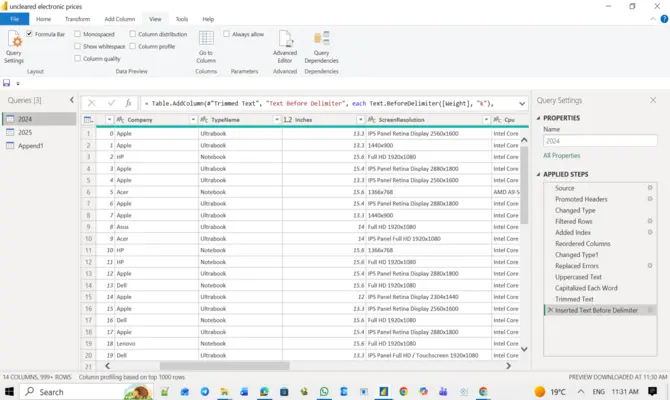This screenshot has height=400, width=670.
Task: Open TypeName column filter dropdown
Action: coord(277,120)
